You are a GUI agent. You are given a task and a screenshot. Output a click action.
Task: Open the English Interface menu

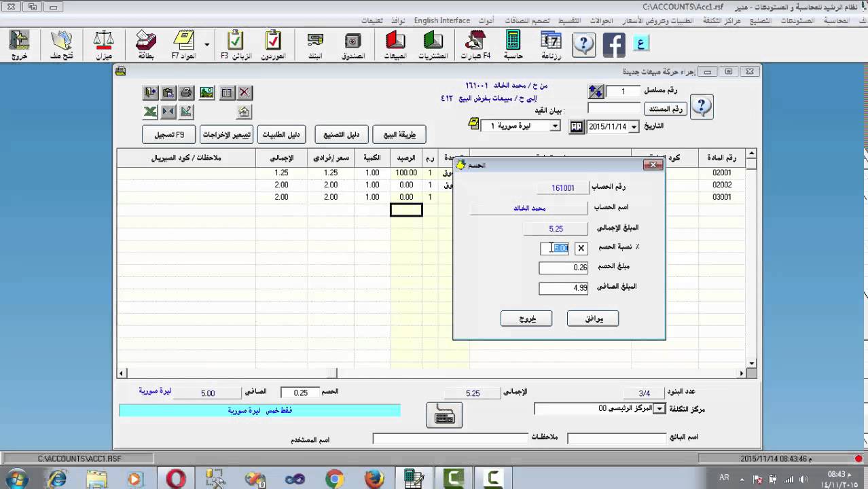point(441,20)
